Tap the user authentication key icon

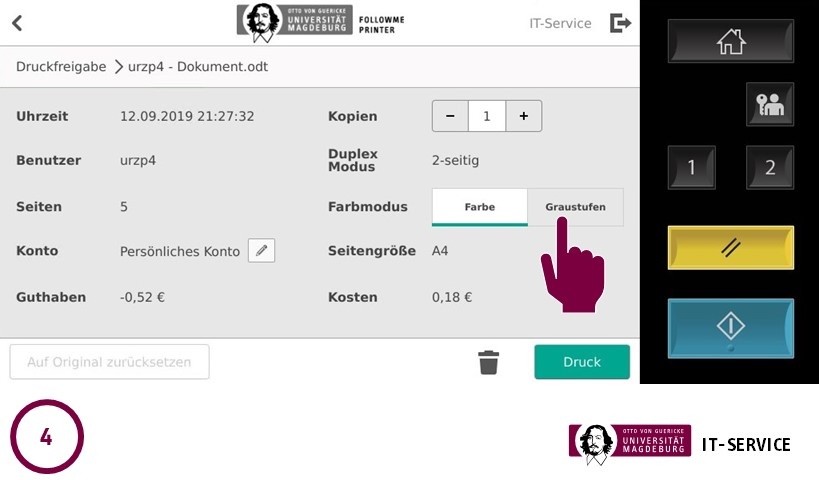[770, 104]
